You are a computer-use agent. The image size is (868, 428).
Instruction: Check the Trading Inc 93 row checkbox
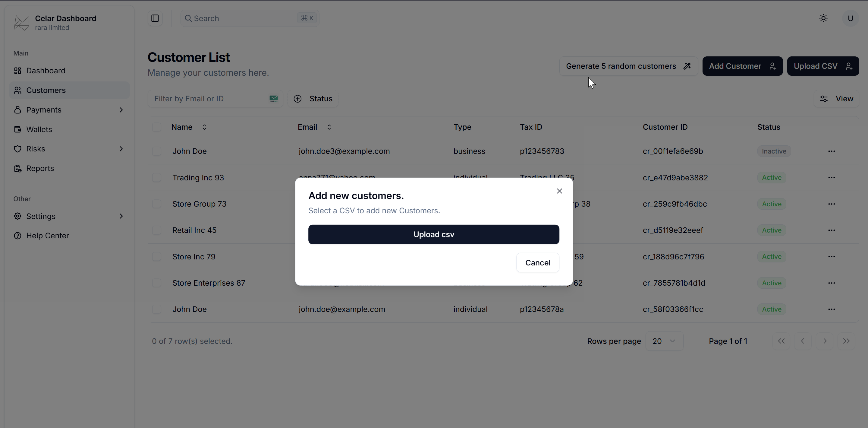(156, 178)
